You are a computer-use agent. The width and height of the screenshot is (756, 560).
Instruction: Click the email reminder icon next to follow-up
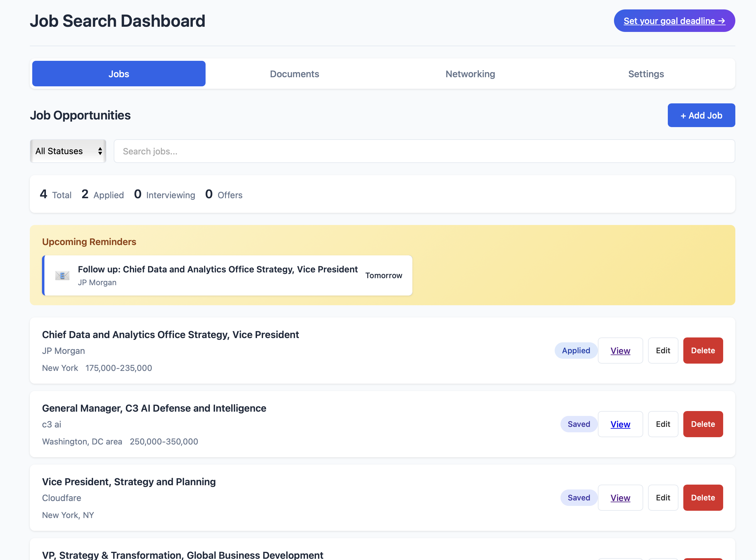(x=62, y=275)
